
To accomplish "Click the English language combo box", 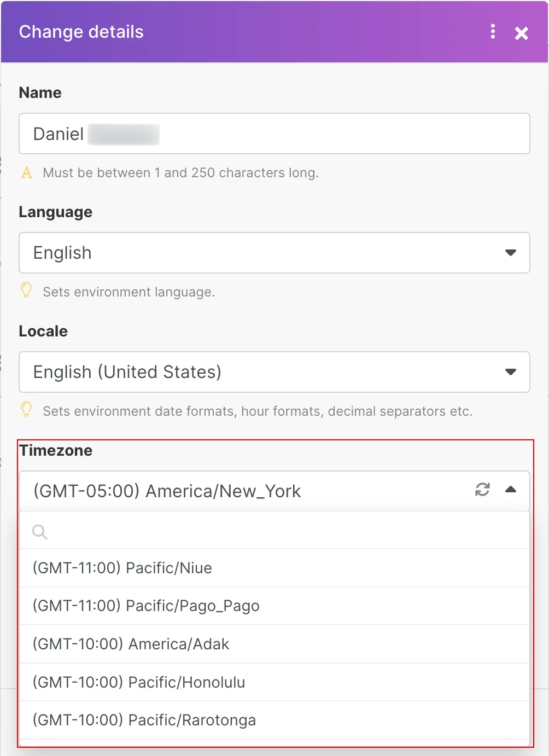I will 274,253.
